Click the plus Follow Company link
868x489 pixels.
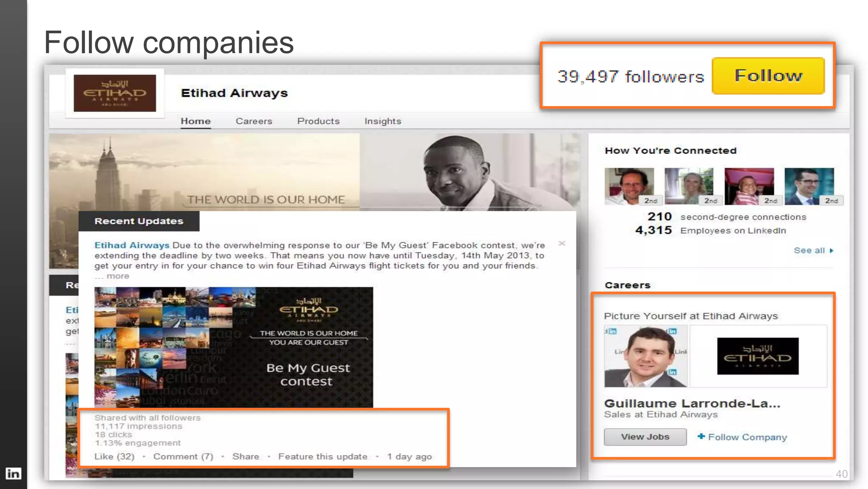point(742,437)
